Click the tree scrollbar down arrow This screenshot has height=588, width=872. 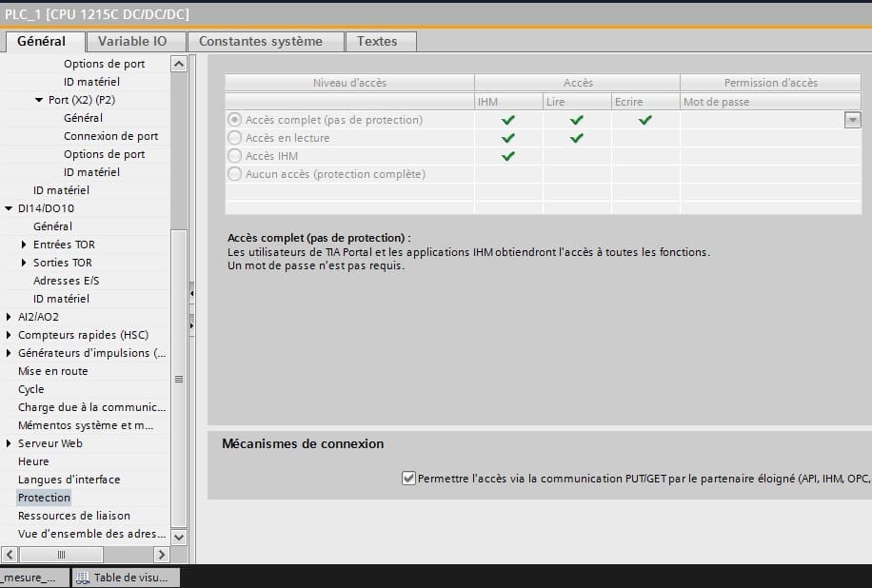(179, 538)
